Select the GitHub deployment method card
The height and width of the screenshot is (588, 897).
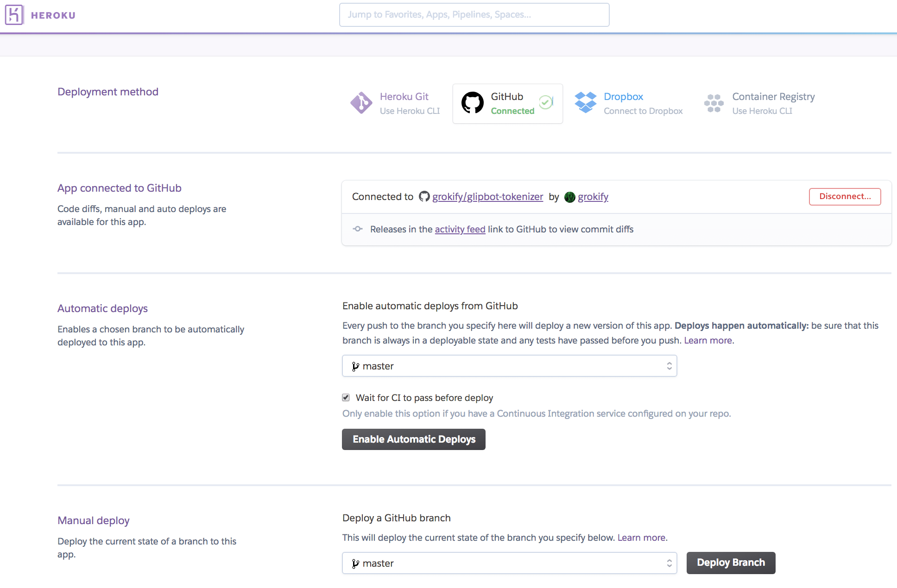coord(507,103)
